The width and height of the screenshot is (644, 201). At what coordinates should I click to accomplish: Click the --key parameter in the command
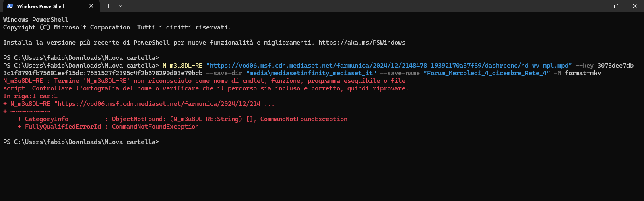(x=584, y=66)
